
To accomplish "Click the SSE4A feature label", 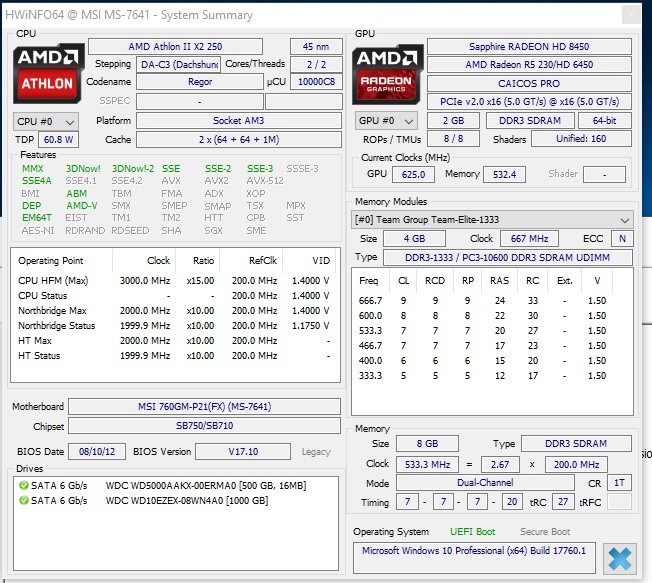I will (37, 180).
